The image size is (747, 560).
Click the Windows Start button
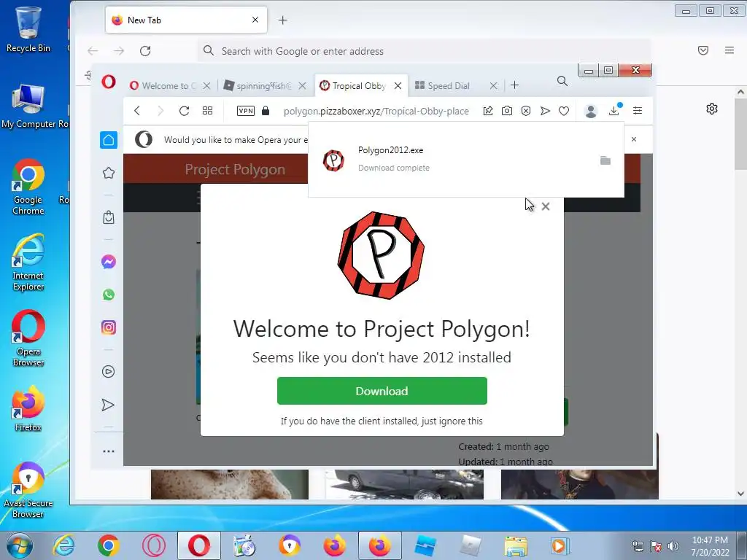(x=19, y=545)
